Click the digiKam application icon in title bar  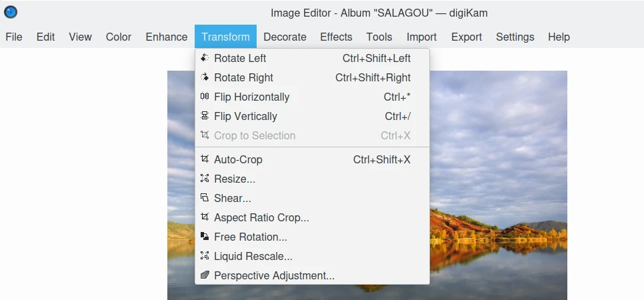coord(11,13)
